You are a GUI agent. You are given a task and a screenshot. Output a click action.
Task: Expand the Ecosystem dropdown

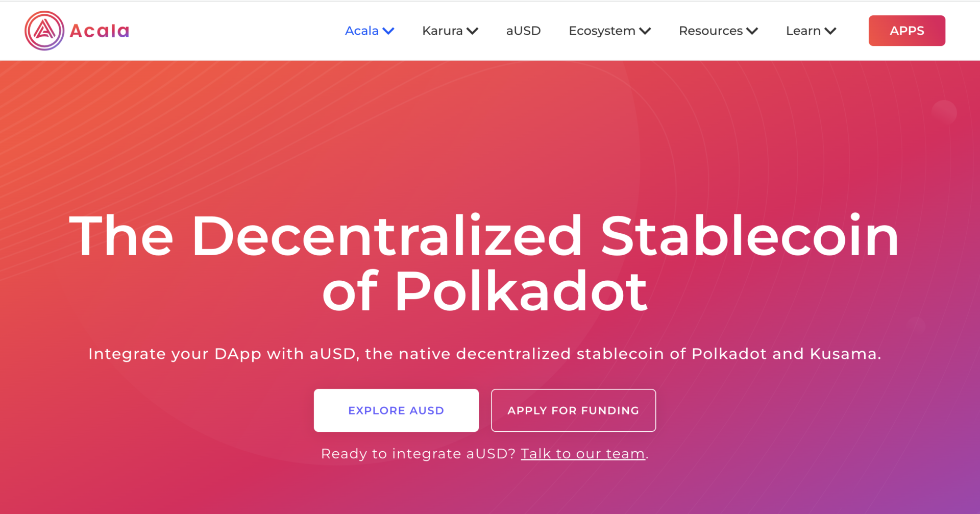[x=602, y=31]
